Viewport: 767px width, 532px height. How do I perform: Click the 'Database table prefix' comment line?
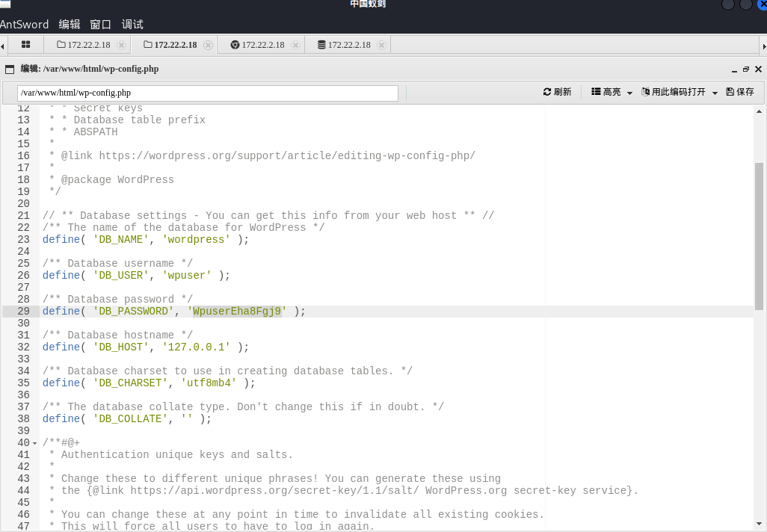coord(139,120)
